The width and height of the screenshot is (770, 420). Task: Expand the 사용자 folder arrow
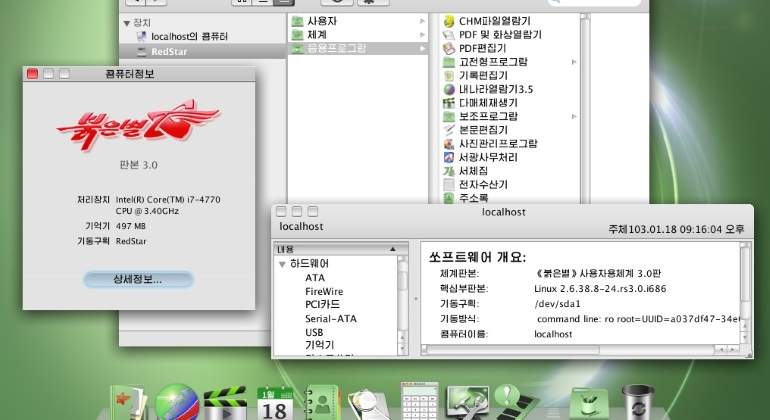tap(422, 21)
